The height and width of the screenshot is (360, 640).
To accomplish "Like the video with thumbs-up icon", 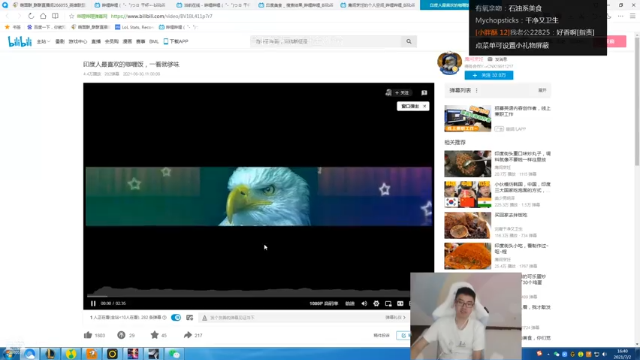I will [88, 335].
